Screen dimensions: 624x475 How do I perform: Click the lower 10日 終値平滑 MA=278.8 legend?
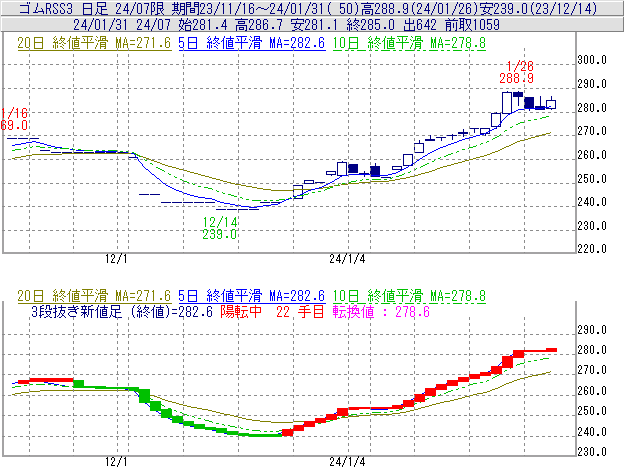tap(409, 296)
